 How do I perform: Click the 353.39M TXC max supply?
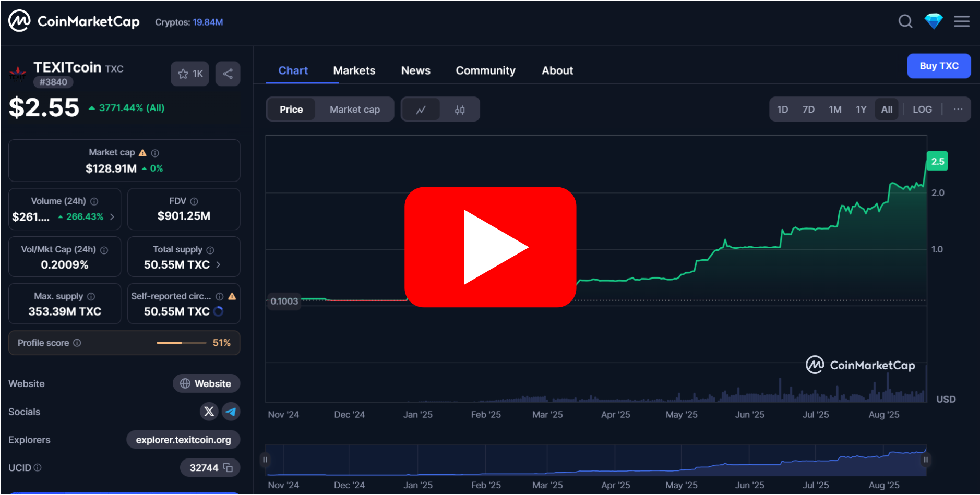coord(65,311)
